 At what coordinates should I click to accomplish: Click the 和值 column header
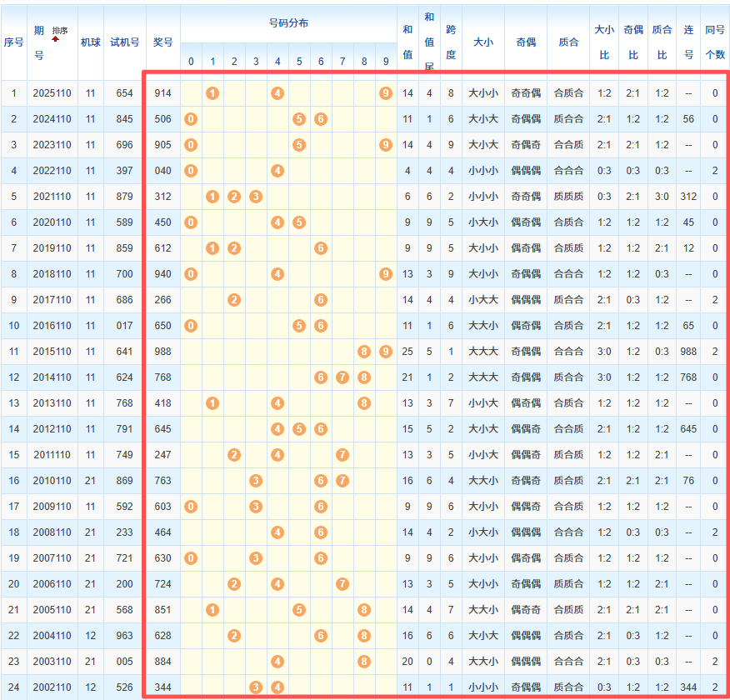click(x=407, y=42)
